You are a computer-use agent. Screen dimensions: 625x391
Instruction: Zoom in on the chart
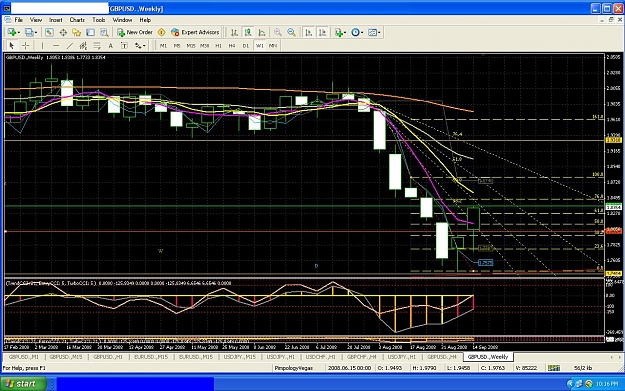pos(278,32)
